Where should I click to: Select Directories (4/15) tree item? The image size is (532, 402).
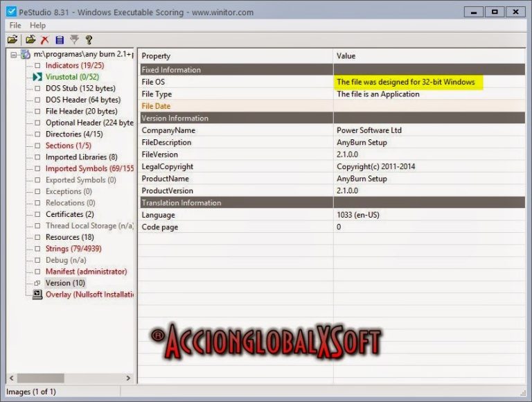[74, 134]
